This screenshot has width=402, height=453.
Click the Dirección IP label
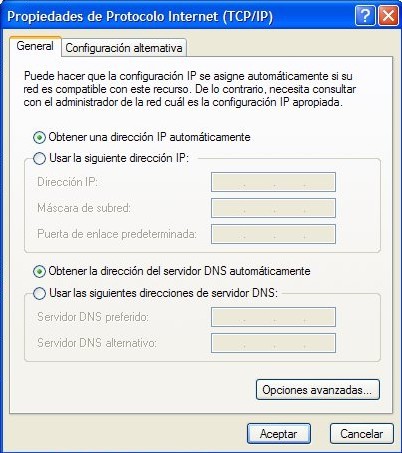click(x=67, y=182)
